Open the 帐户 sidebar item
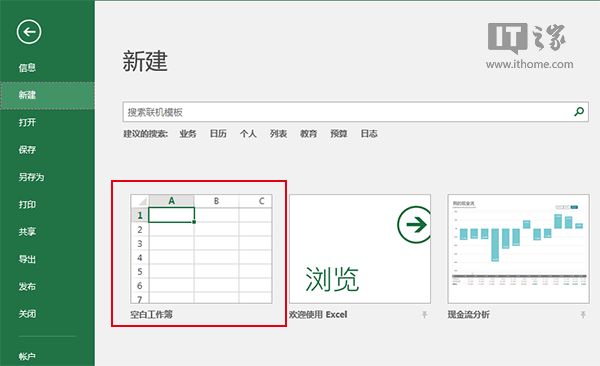The width and height of the screenshot is (600, 366). (27, 356)
